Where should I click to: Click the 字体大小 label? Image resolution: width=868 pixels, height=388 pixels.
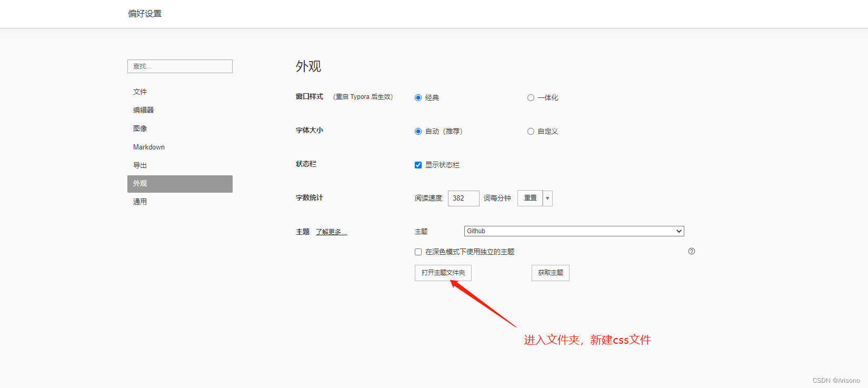tap(310, 131)
